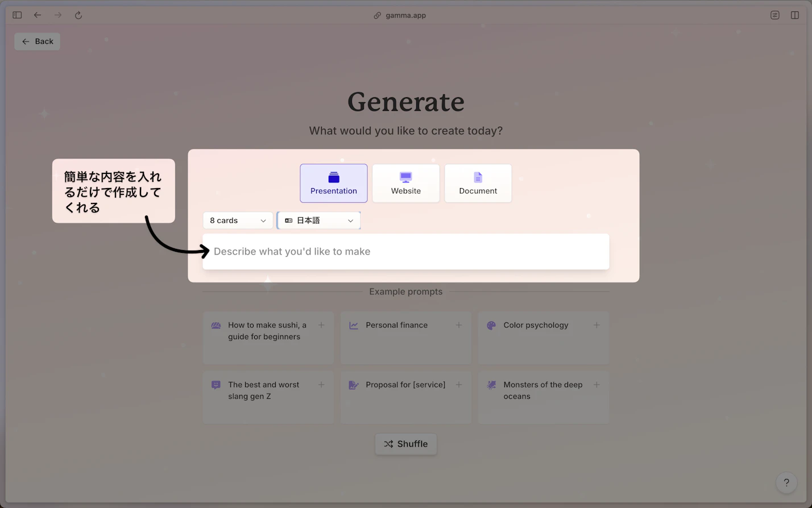Click the shuffle arrows icon
This screenshot has width=812, height=508.
click(x=388, y=444)
